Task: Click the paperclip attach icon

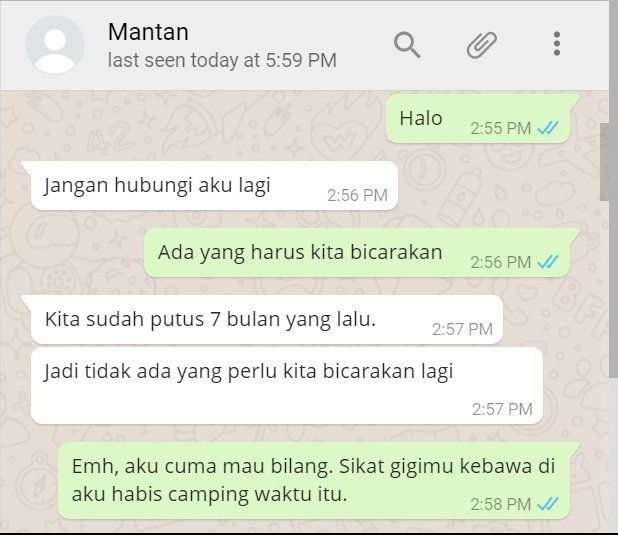Action: point(482,45)
